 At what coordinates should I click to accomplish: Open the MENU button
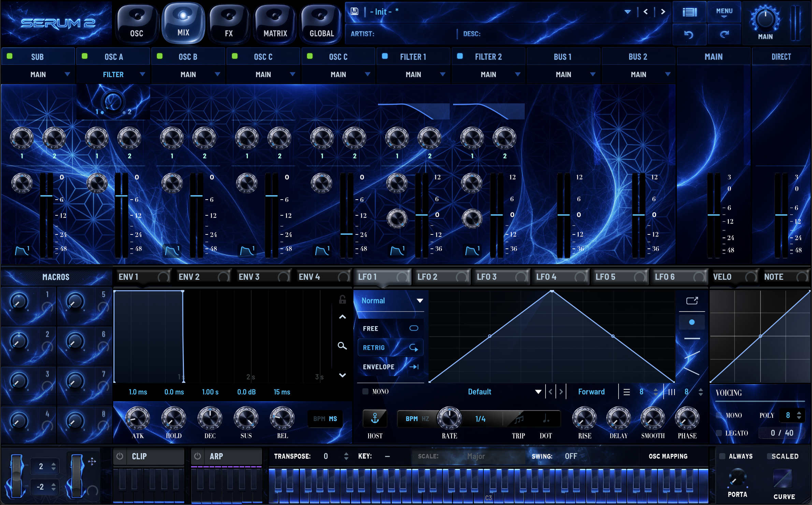(724, 12)
